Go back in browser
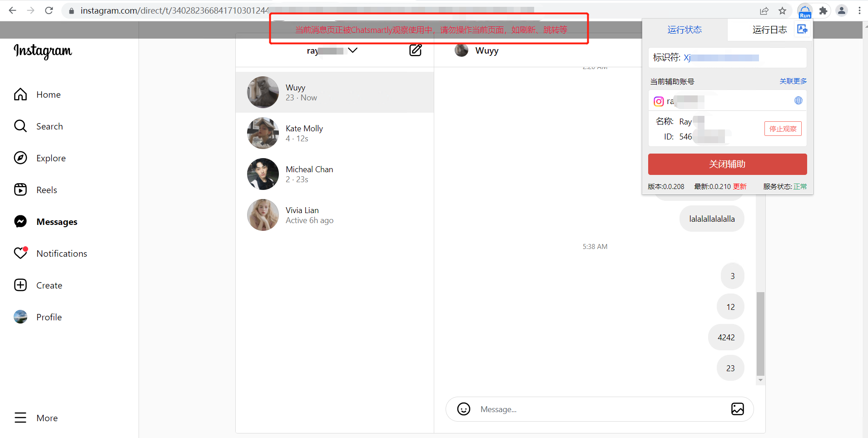 [12, 10]
